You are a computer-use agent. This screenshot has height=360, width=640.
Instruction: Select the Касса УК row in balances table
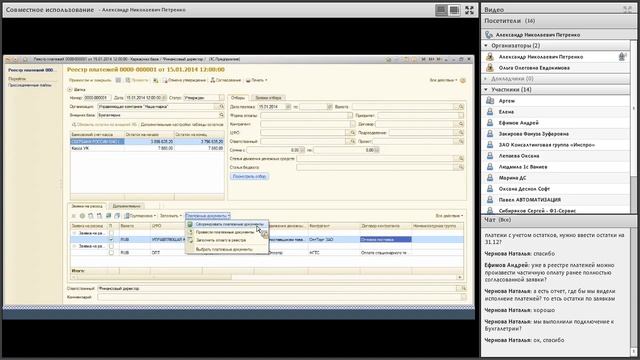(147, 149)
